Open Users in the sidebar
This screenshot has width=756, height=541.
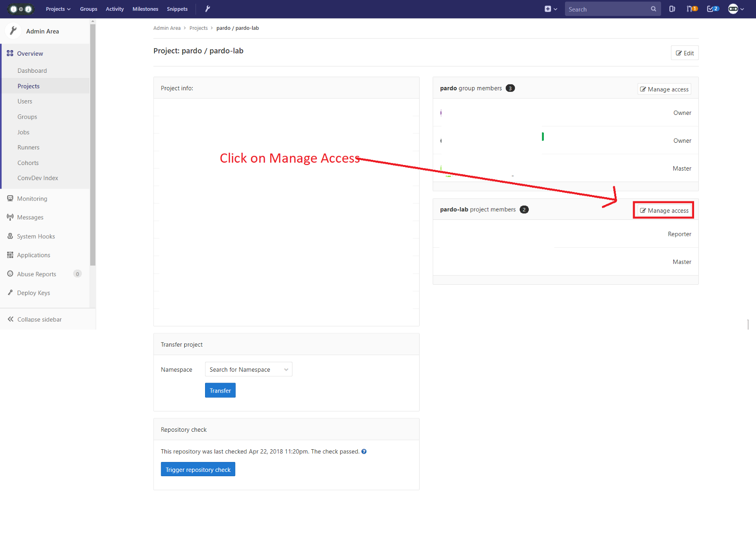pyautogui.click(x=25, y=101)
